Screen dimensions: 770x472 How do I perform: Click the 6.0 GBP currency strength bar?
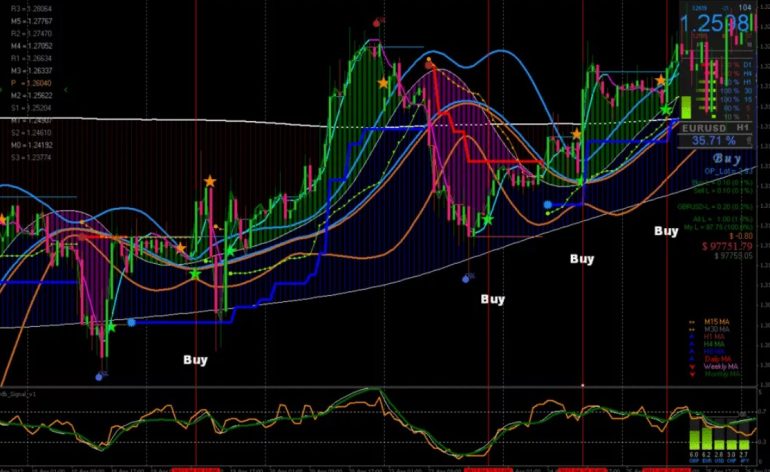pos(694,439)
